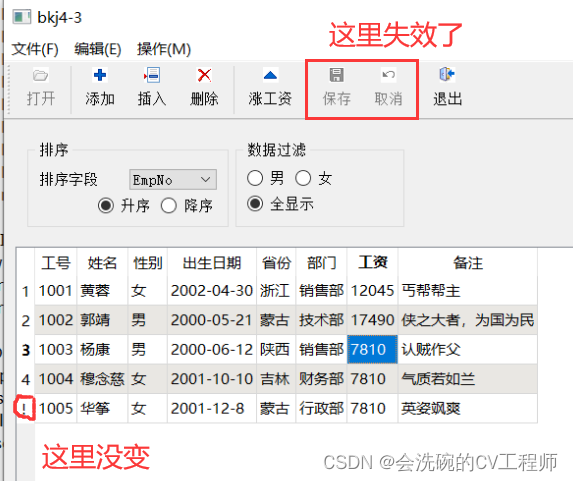Viewport: 573px width, 481px height.
Task: Select the 降序 descending radio button
Action: tap(168, 205)
